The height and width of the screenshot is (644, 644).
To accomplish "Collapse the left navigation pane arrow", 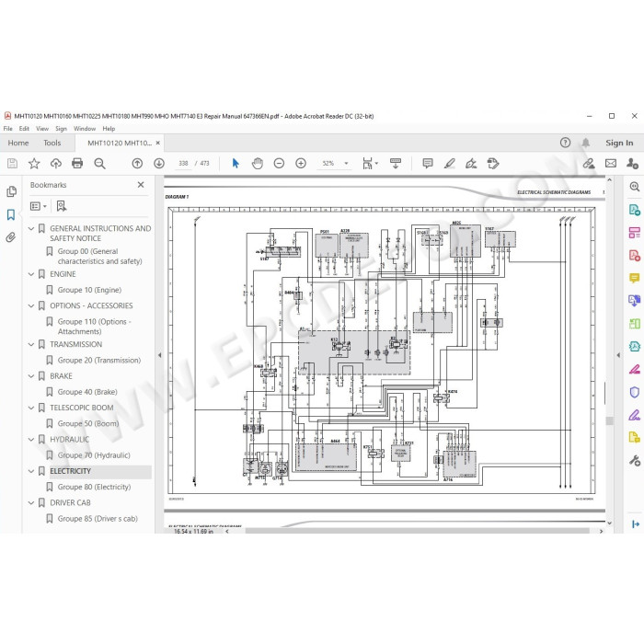I will pyautogui.click(x=160, y=355).
